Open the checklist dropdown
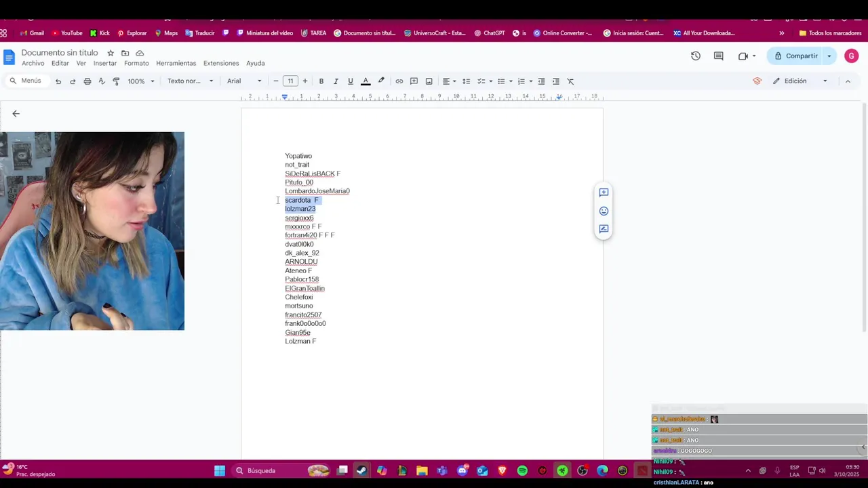The image size is (868, 488). pyautogui.click(x=485, y=81)
